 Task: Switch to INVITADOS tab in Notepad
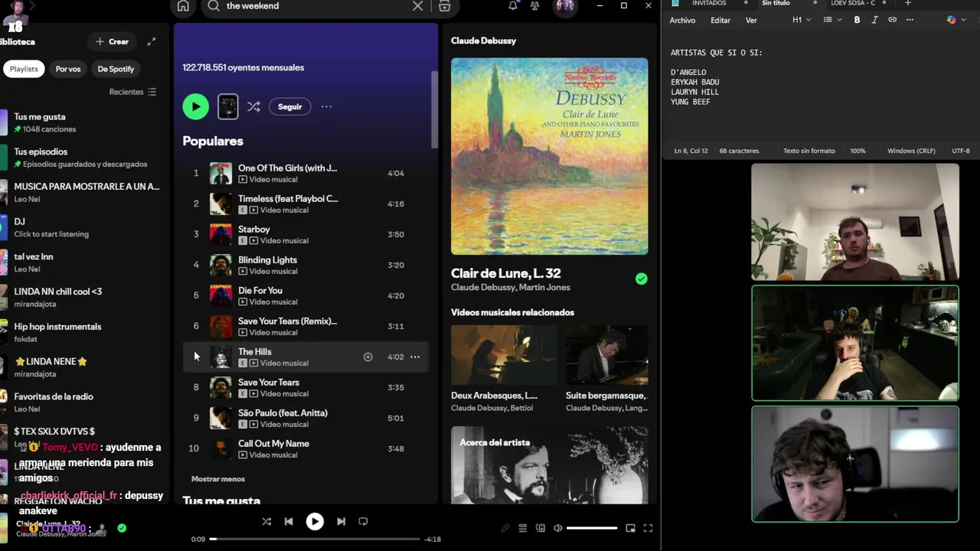[x=709, y=3]
